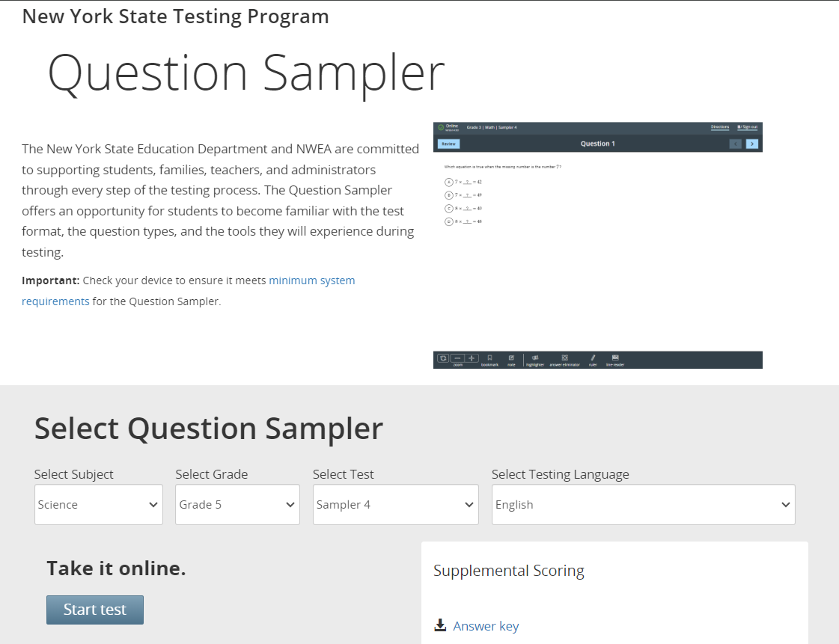
Task: Click the Review button
Action: 448,144
